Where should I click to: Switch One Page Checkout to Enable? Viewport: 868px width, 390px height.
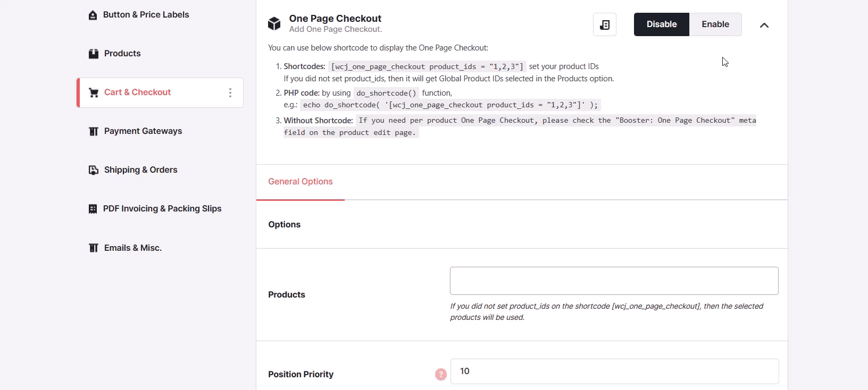pos(715,24)
